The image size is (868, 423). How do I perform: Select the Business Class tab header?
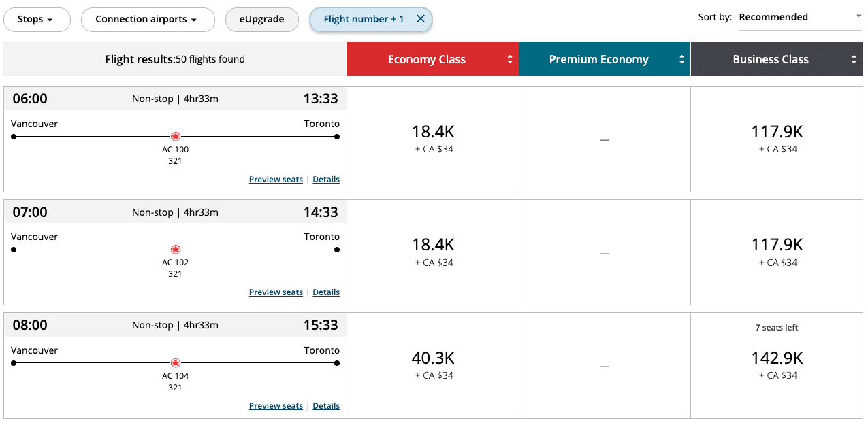tap(771, 60)
